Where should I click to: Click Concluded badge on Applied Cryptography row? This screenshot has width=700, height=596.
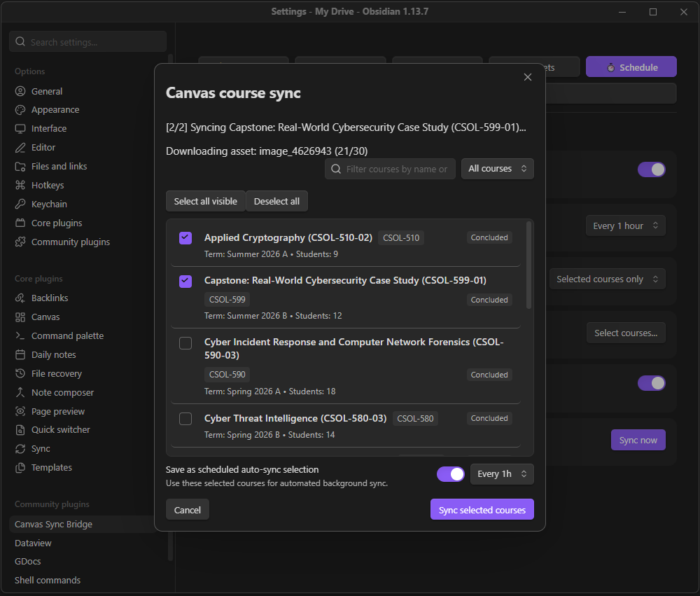489,237
